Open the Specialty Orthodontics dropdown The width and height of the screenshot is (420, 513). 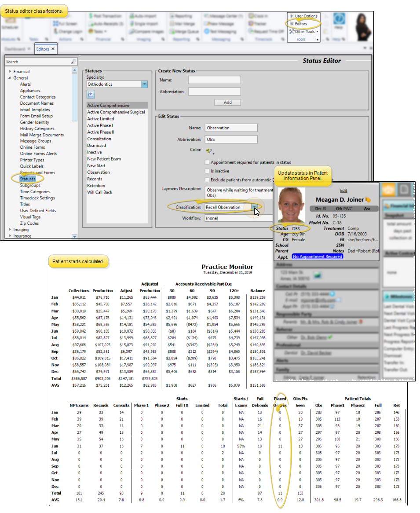coord(144,84)
